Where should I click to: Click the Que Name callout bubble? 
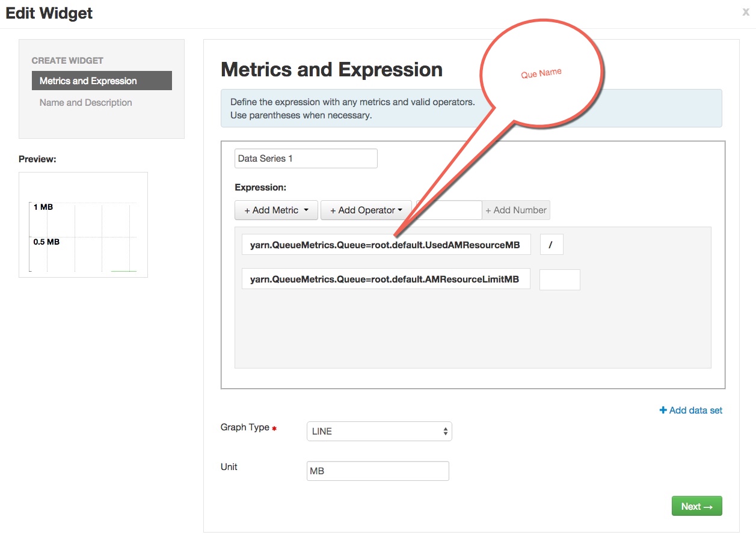(541, 72)
